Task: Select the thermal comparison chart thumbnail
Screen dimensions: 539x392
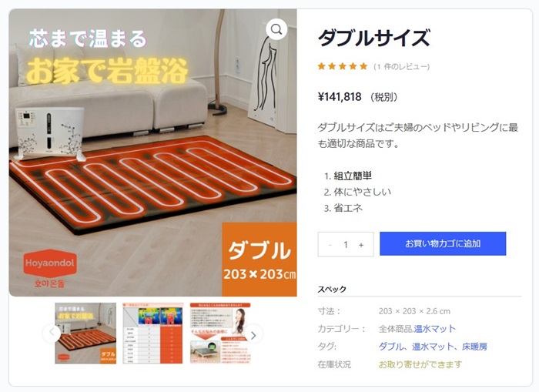Action: point(153,333)
